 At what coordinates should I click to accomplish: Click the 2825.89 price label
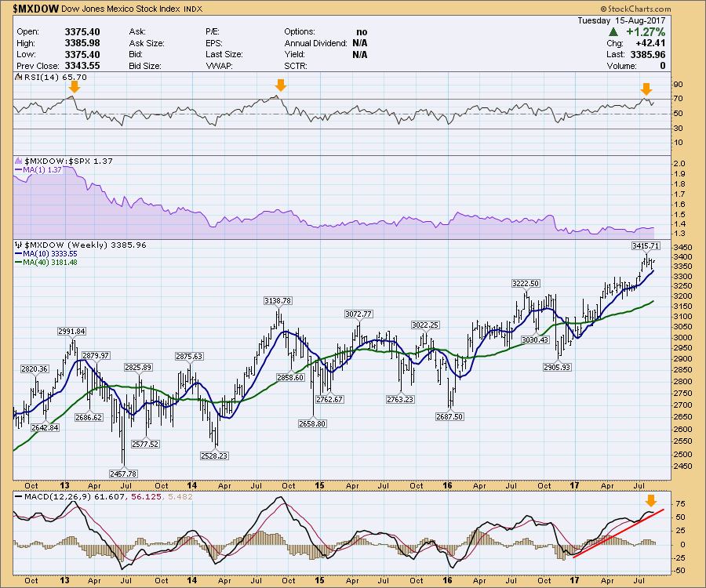tap(138, 367)
